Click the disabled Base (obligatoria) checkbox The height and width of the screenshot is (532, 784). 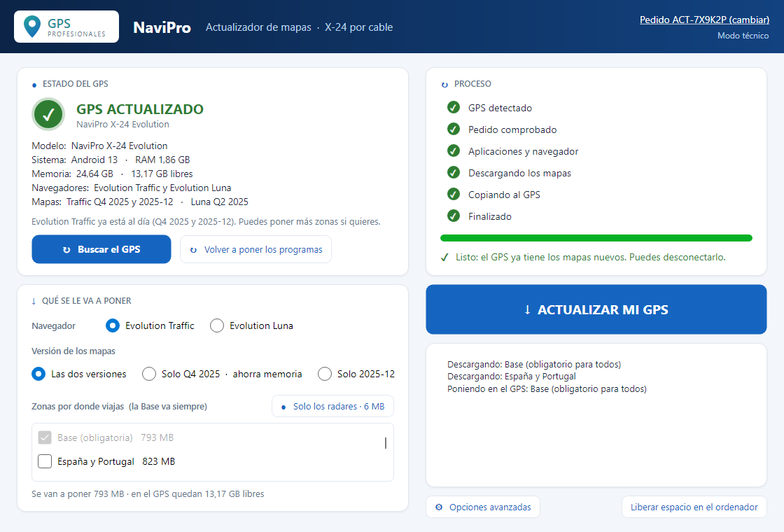(x=45, y=437)
